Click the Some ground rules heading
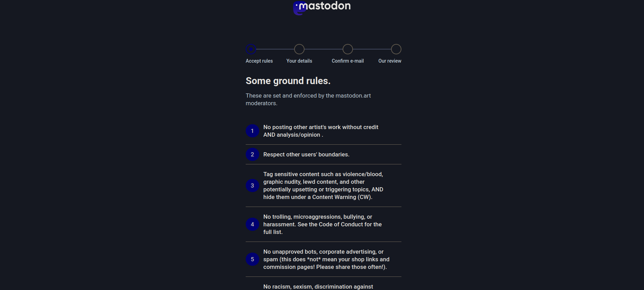Viewport: 644px width, 290px height. click(x=288, y=81)
